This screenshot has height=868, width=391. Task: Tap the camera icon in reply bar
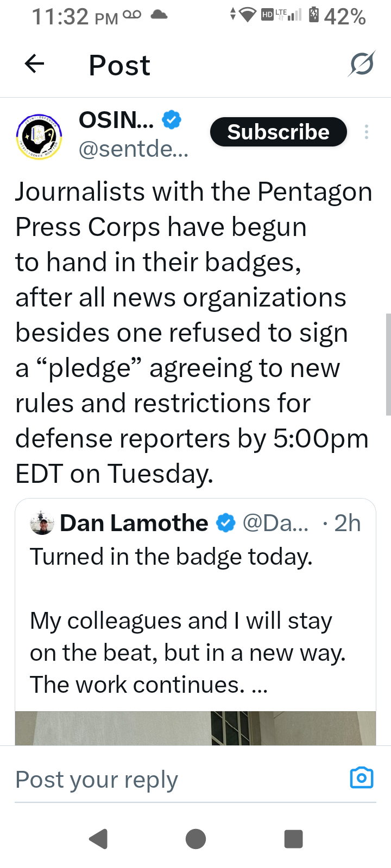coord(362,778)
